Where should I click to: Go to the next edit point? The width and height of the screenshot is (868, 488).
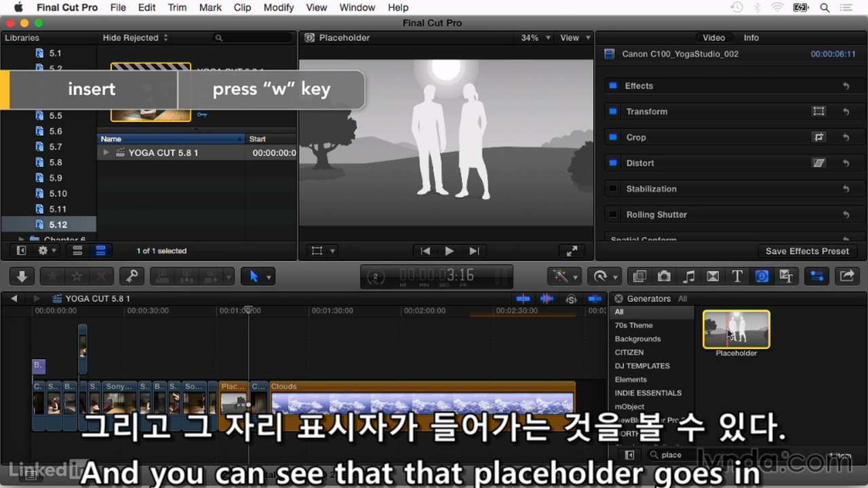point(474,251)
